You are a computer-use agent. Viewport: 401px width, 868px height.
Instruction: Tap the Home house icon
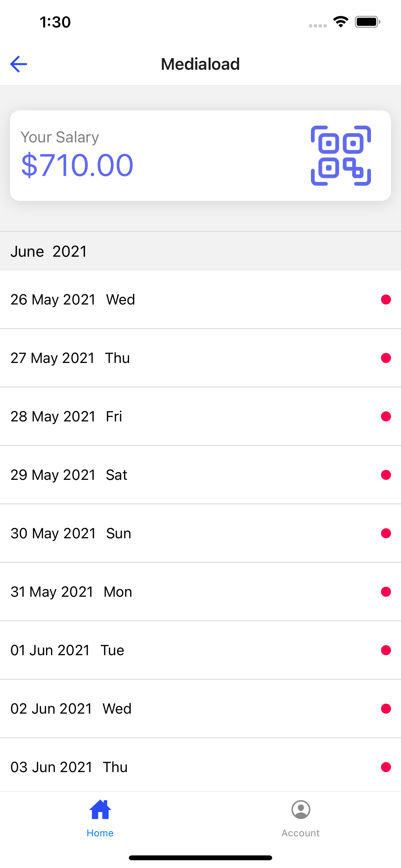click(100, 809)
